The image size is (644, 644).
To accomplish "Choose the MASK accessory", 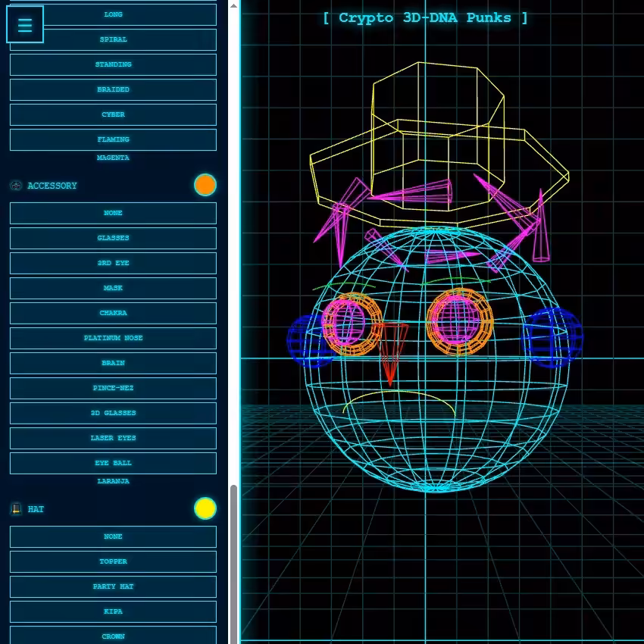I will 113,289.
